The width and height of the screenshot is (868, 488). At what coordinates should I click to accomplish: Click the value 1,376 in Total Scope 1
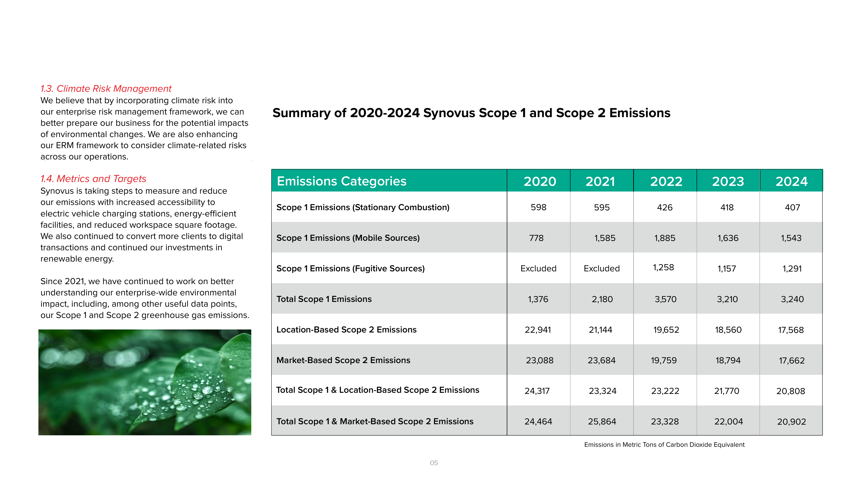click(538, 299)
